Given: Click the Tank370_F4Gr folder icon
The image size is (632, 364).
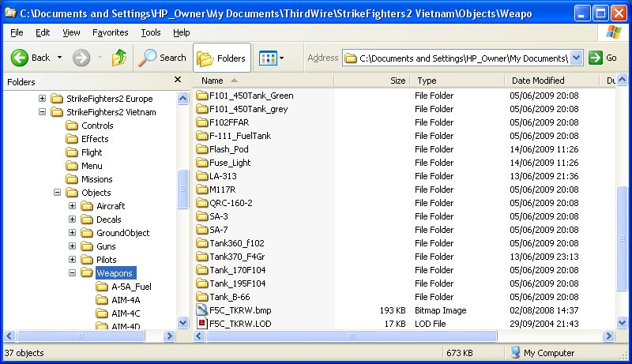Looking at the screenshot, I should 202,257.
